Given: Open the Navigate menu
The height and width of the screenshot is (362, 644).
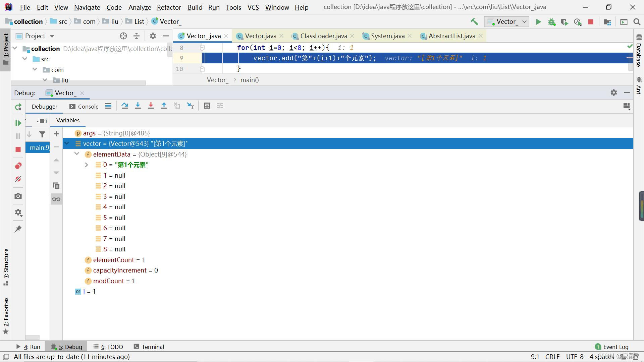Looking at the screenshot, I should click(87, 7).
